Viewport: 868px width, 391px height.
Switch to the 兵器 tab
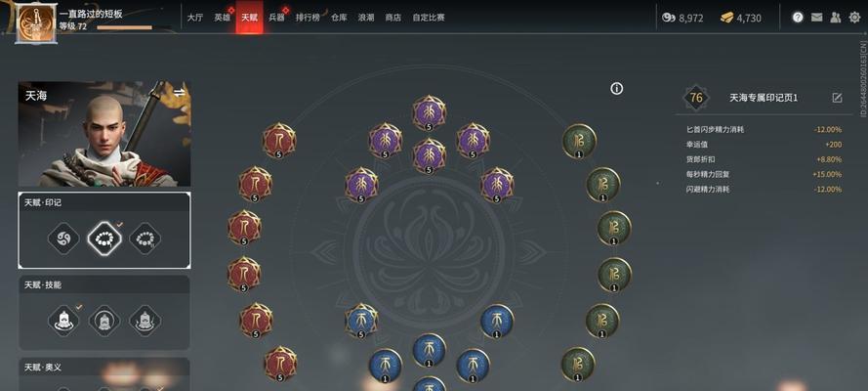click(x=276, y=18)
